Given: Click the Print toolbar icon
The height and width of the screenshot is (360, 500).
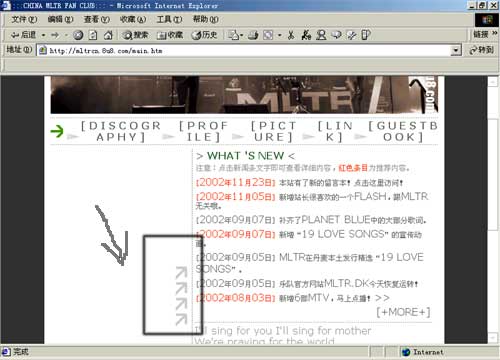Looking at the screenshot, I should pyautogui.click(x=253, y=35).
